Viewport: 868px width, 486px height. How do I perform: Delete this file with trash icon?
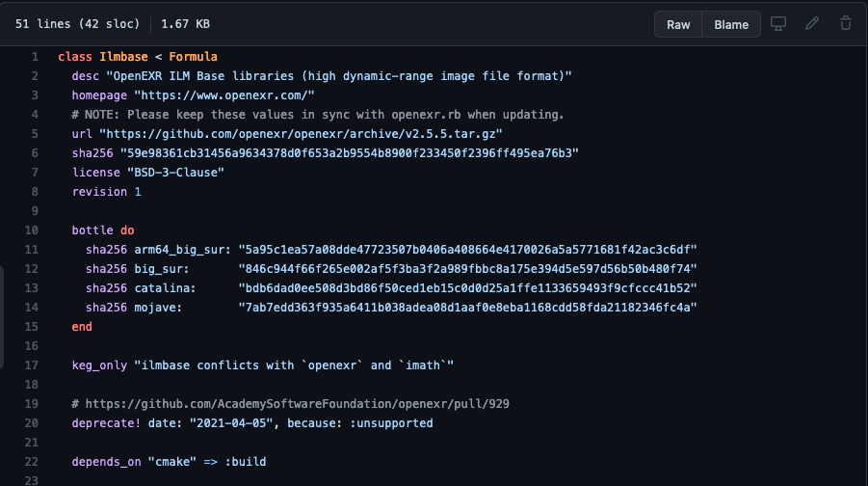[x=845, y=24]
